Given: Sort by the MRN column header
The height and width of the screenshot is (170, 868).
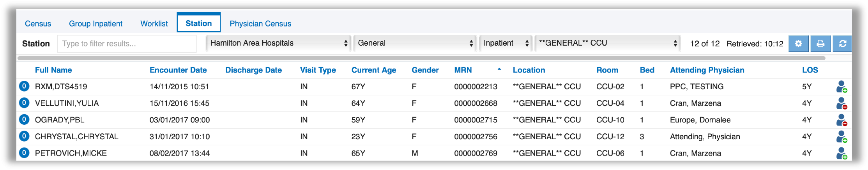Looking at the screenshot, I should coord(463,70).
